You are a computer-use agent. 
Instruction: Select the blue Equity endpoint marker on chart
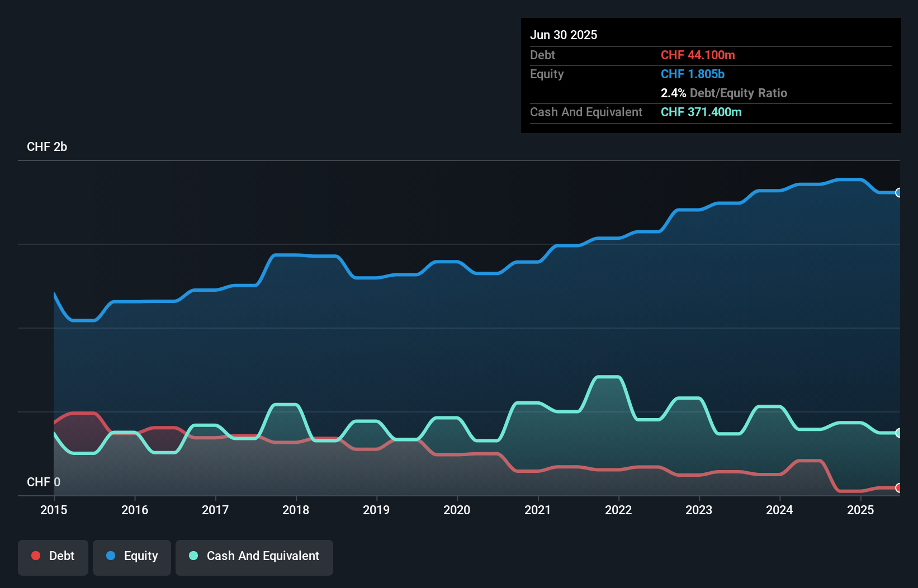(898, 192)
